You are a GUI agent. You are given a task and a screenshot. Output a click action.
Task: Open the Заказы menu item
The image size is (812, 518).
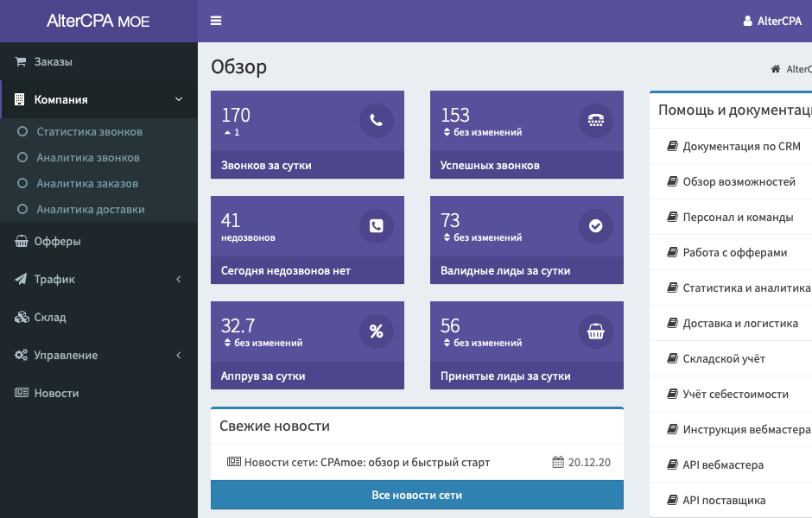[98, 61]
